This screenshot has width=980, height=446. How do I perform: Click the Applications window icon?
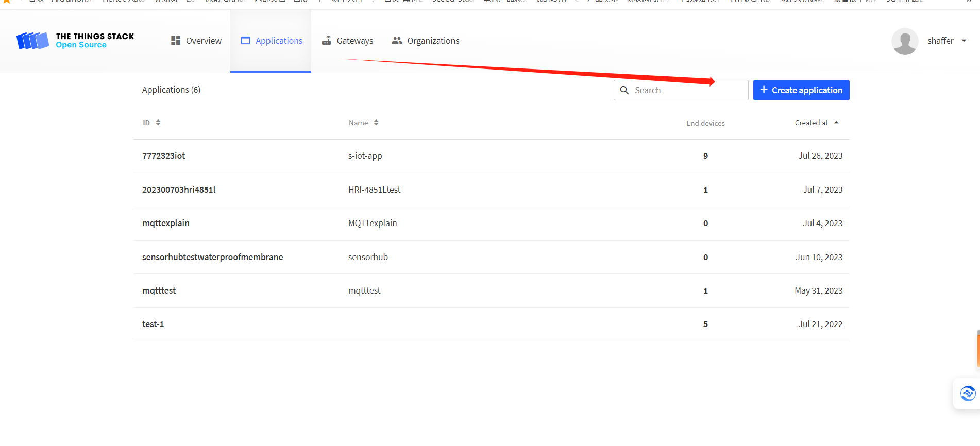click(x=245, y=41)
